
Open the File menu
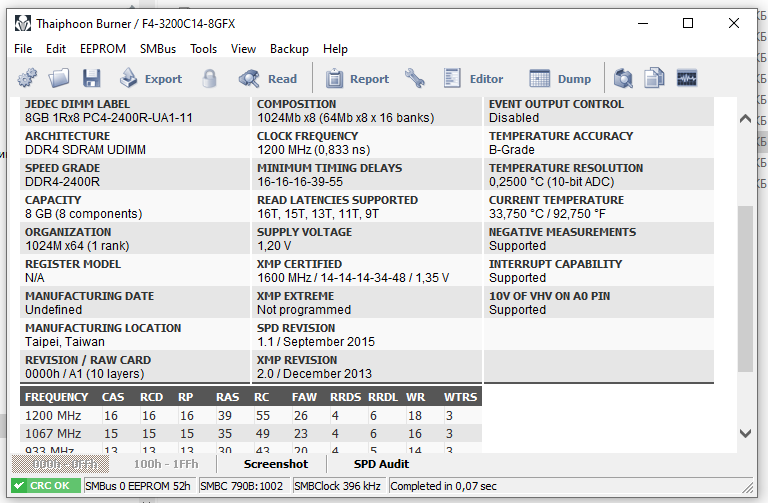[x=23, y=49]
